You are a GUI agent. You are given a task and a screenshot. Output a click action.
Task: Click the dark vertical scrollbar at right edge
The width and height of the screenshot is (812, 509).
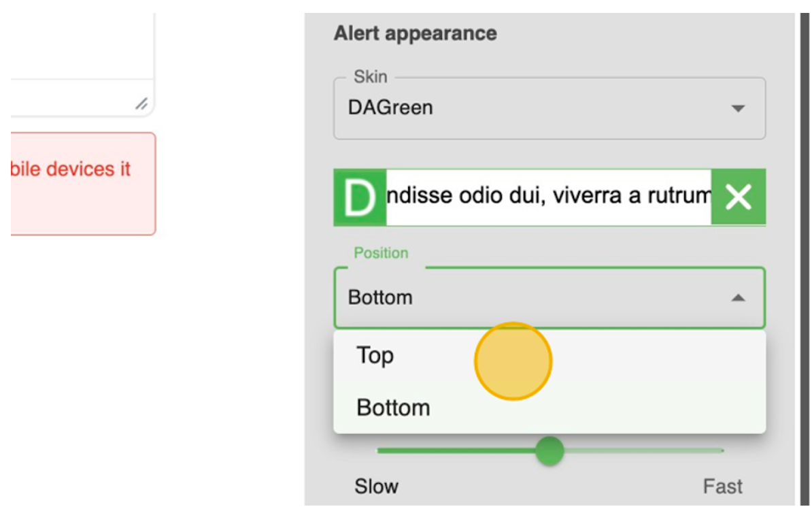[x=805, y=259]
